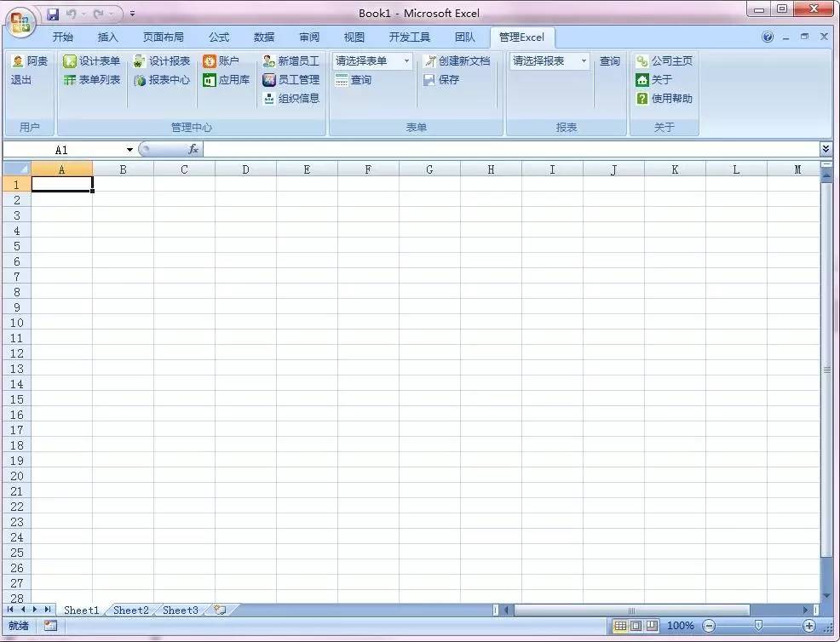The height and width of the screenshot is (642, 840).
Task: Select the Sheet2 worksheet tab
Action: point(130,610)
